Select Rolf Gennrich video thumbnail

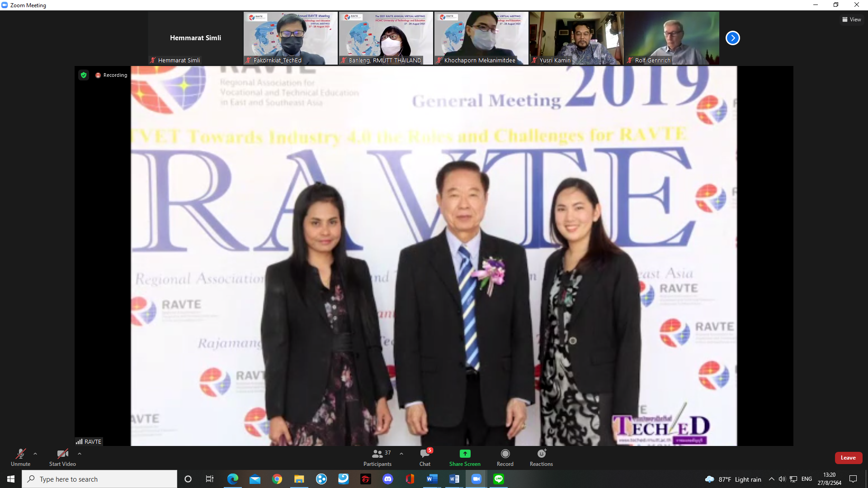[672, 38]
